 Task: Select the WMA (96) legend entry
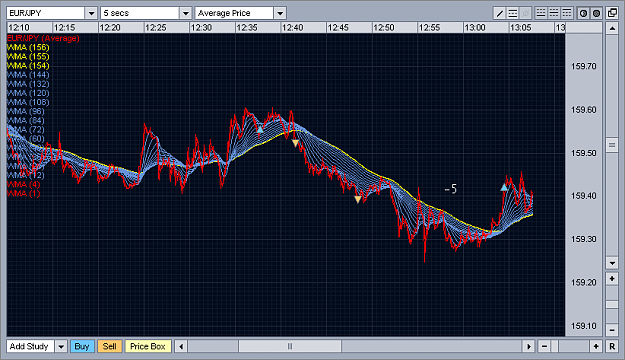(x=26, y=112)
